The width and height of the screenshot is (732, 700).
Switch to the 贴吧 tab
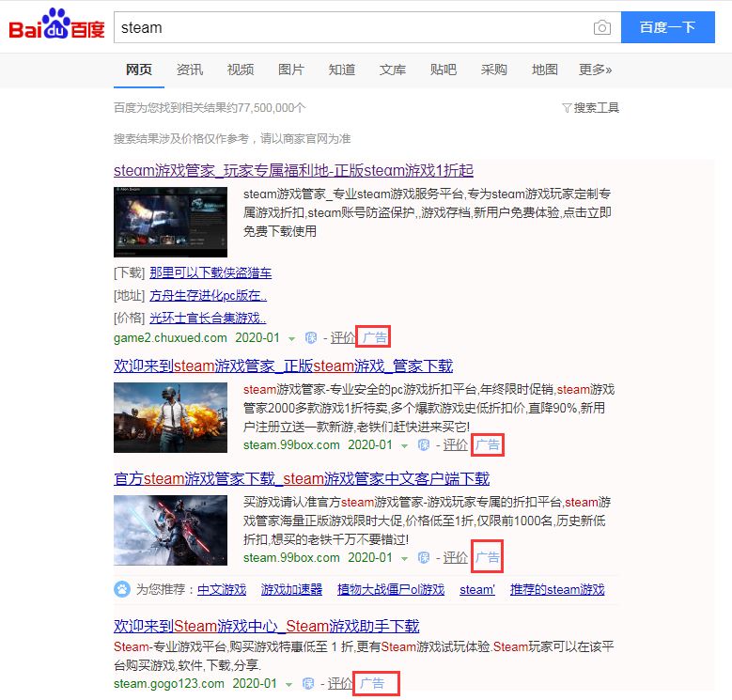443,70
